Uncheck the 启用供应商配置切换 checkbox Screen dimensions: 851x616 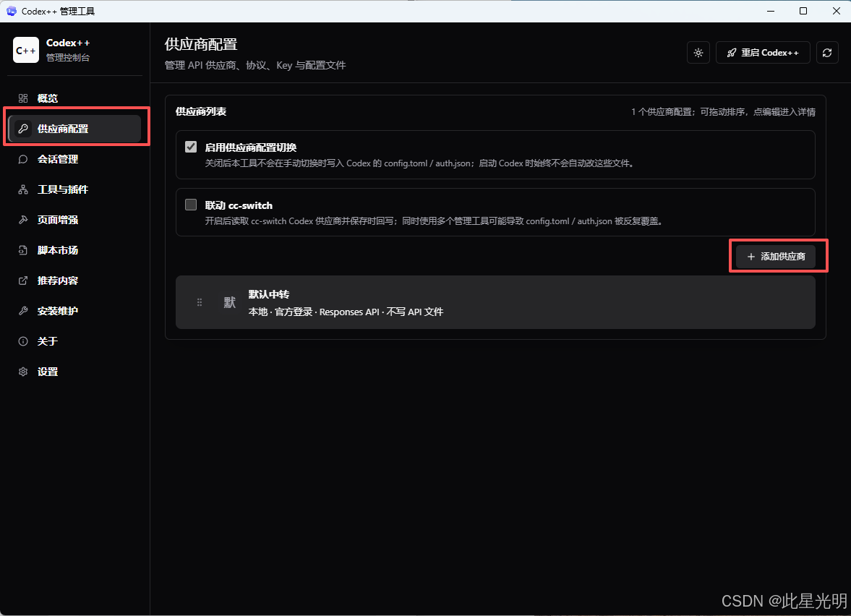coord(190,147)
